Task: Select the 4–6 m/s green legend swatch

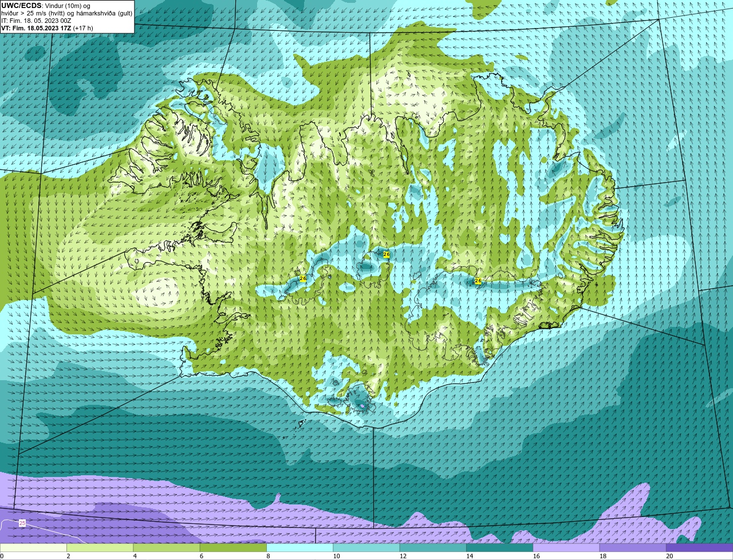Action: tap(167, 548)
